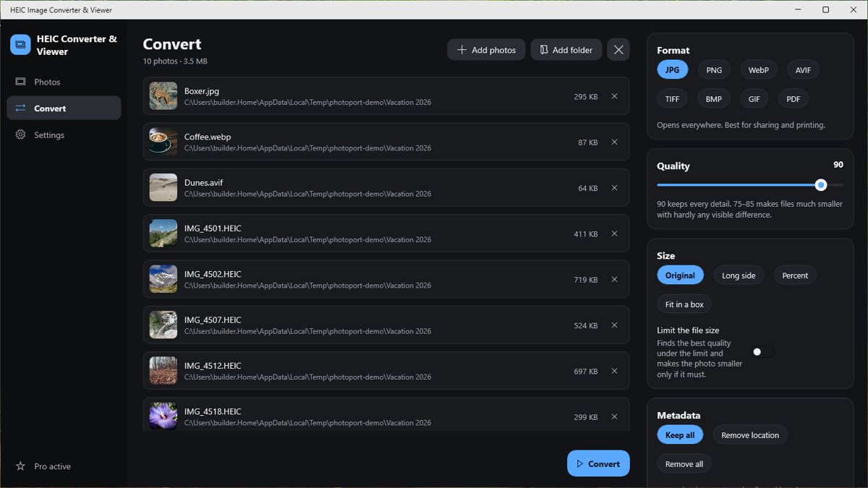Remove IMG_4502.HEIC from the list
The width and height of the screenshot is (868, 488).
(x=614, y=279)
